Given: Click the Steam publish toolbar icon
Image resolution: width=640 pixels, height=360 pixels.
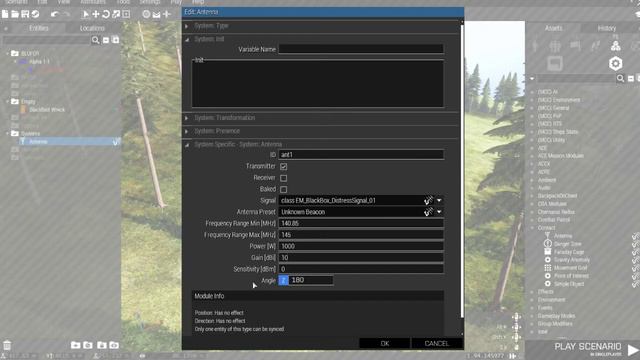Looking at the screenshot, I should [x=36, y=14].
